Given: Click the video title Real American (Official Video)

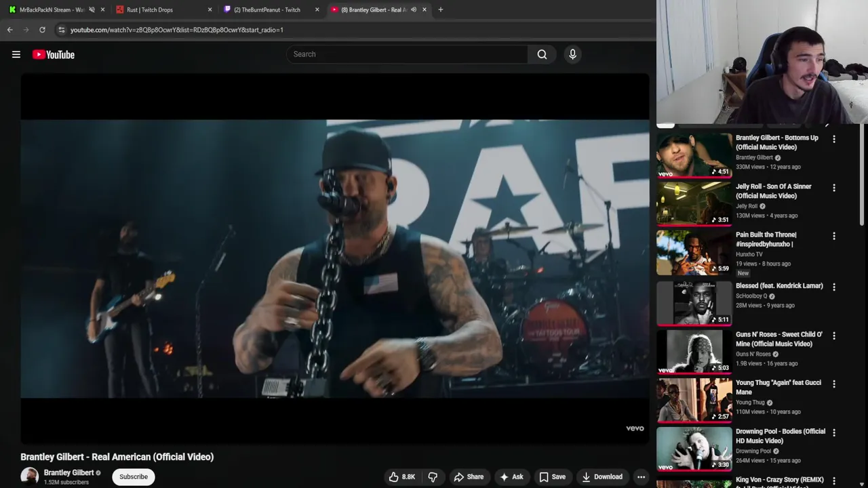Looking at the screenshot, I should [x=117, y=457].
